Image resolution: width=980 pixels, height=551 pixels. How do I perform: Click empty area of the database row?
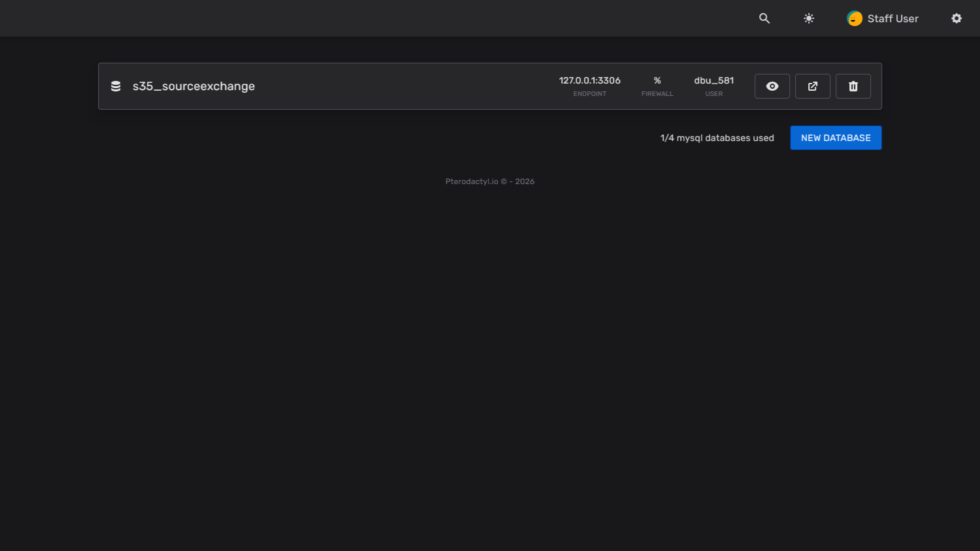pyautogui.click(x=405, y=86)
